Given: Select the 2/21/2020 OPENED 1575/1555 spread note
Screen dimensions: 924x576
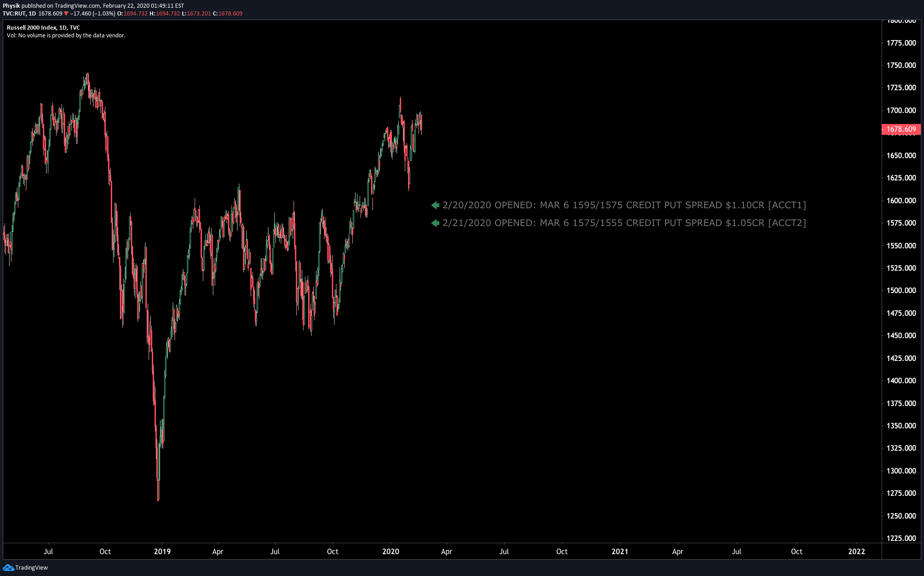Looking at the screenshot, I should (624, 223).
